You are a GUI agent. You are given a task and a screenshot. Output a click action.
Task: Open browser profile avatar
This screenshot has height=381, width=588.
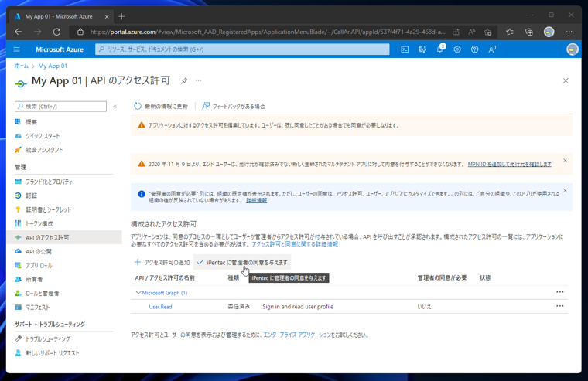tap(549, 32)
